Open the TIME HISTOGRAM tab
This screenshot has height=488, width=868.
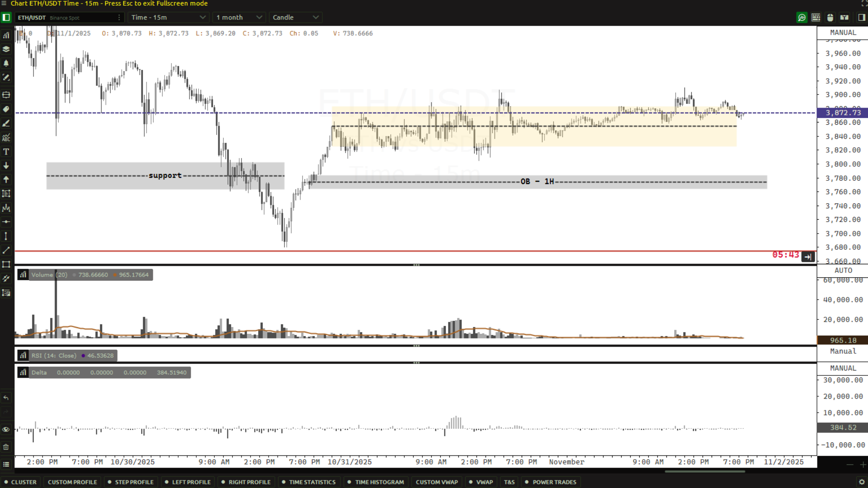tap(379, 482)
